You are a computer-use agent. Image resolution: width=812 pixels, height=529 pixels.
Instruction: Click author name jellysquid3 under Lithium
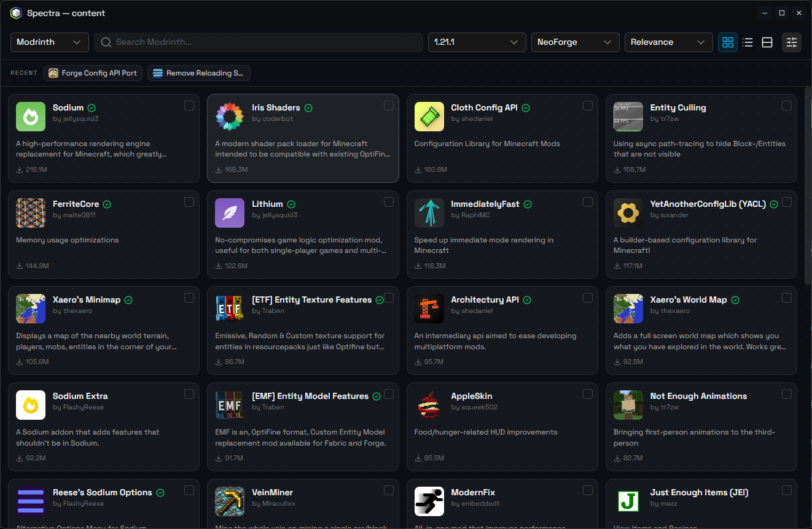275,215
